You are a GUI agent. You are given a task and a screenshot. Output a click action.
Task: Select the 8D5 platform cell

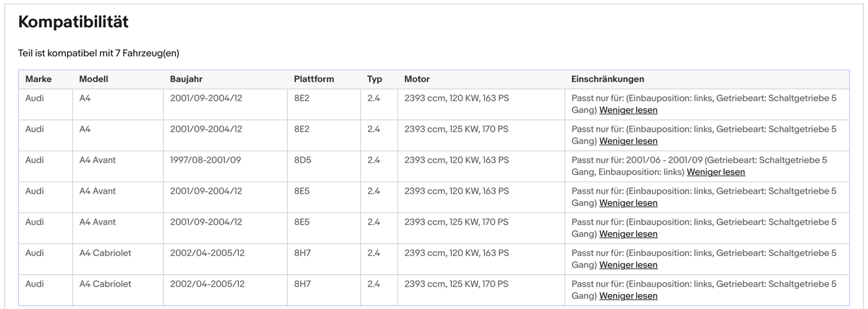[302, 160]
